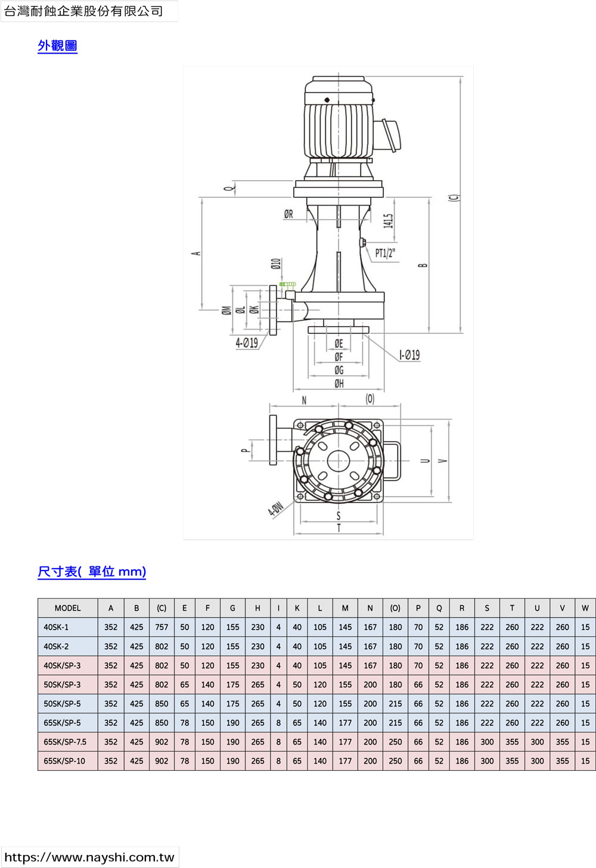Select the 40SK-2 row's model cell

[56, 646]
